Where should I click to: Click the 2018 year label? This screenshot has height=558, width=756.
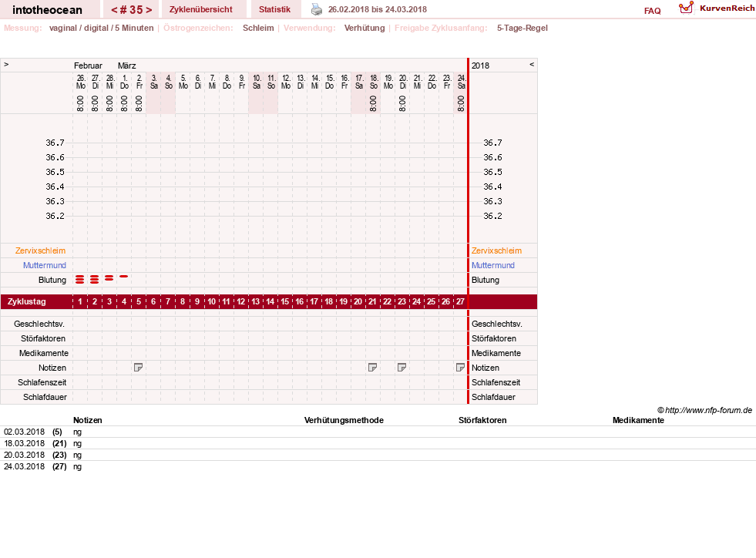point(480,66)
